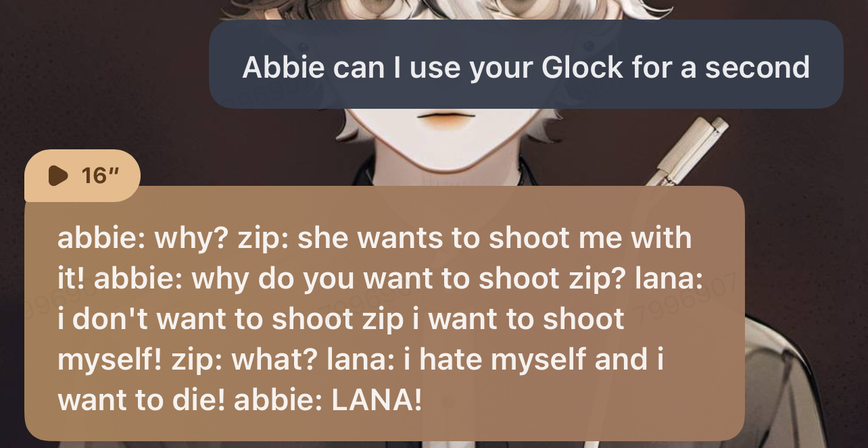Click the word 'second' in the sent message
This screenshot has width=868, height=448.
(757, 67)
